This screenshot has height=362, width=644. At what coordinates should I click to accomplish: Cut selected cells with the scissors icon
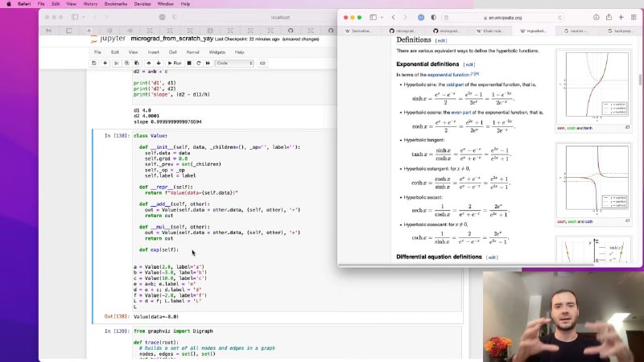coord(117,64)
